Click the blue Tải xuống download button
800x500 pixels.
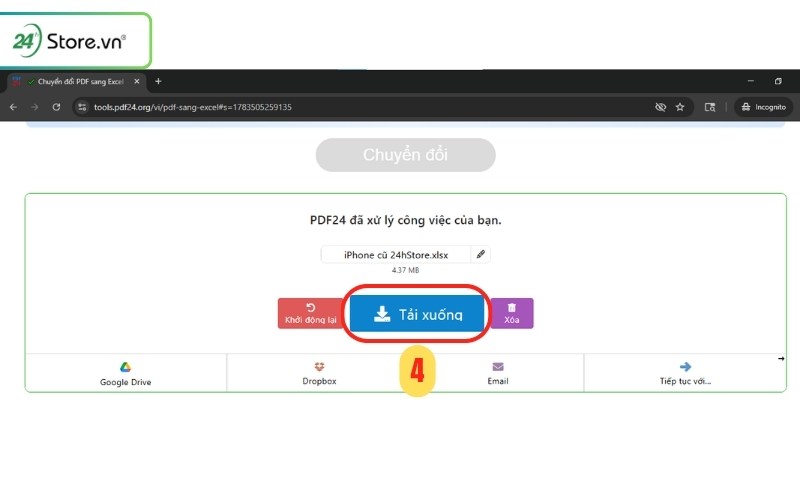(x=417, y=314)
